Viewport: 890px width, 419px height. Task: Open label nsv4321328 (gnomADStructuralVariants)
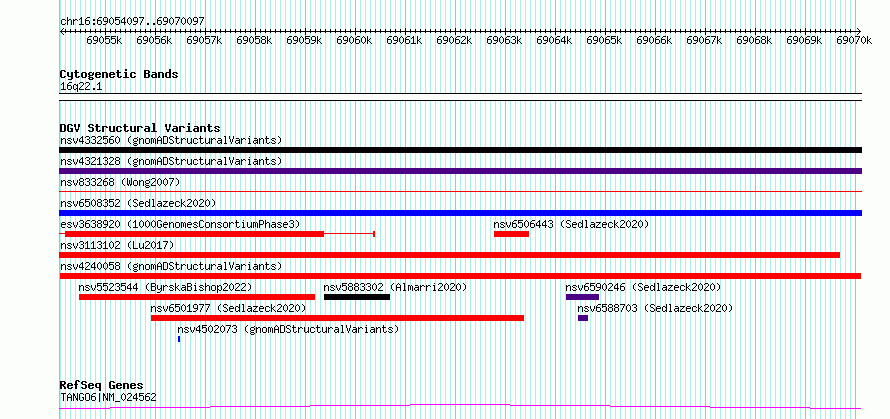[171, 161]
